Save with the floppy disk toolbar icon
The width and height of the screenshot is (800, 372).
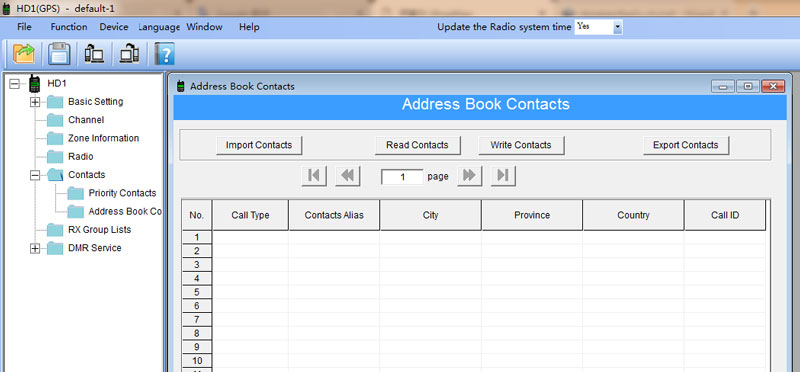[59, 53]
